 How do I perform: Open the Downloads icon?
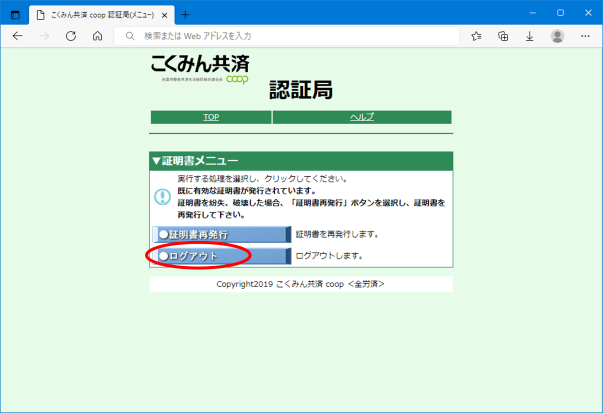tap(530, 36)
